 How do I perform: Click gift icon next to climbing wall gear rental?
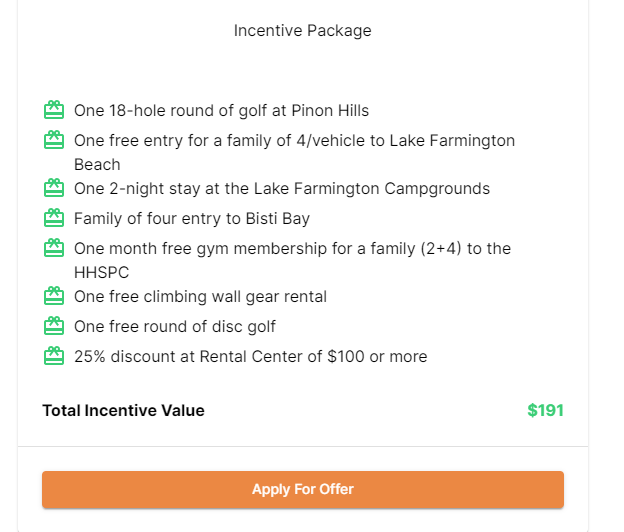pos(54,296)
